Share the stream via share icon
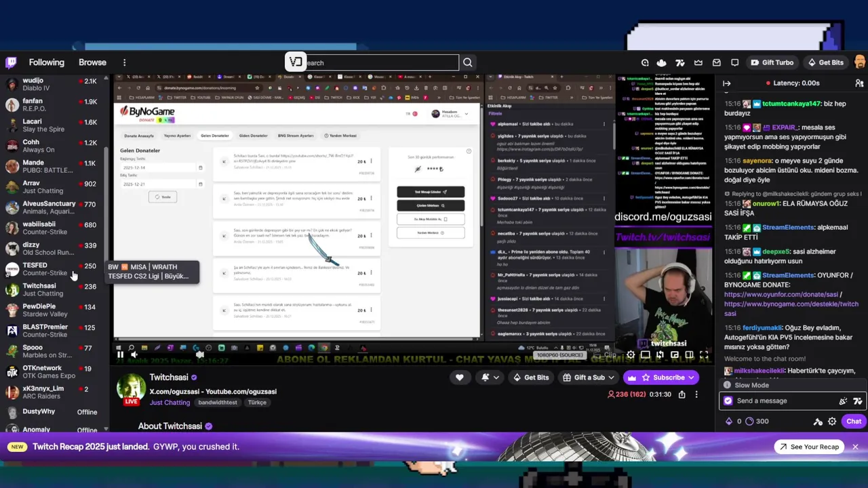868x488 pixels. point(682,394)
